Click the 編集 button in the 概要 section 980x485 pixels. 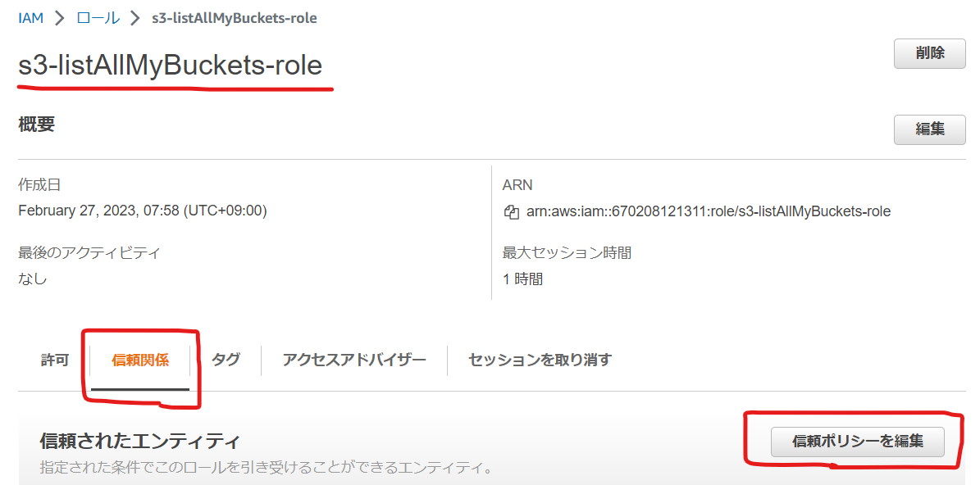point(929,129)
